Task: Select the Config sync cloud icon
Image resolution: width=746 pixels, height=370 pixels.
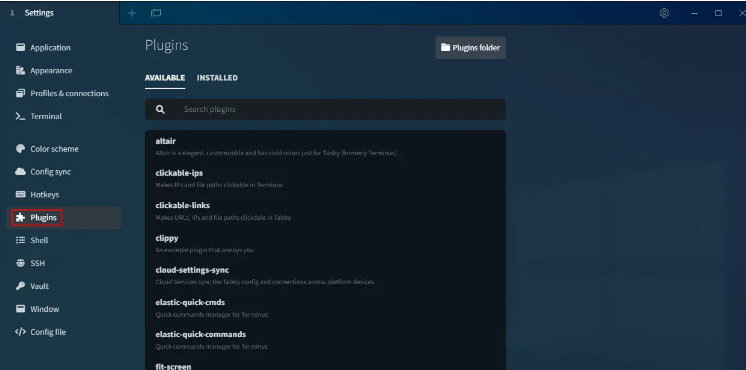Action: [x=20, y=172]
